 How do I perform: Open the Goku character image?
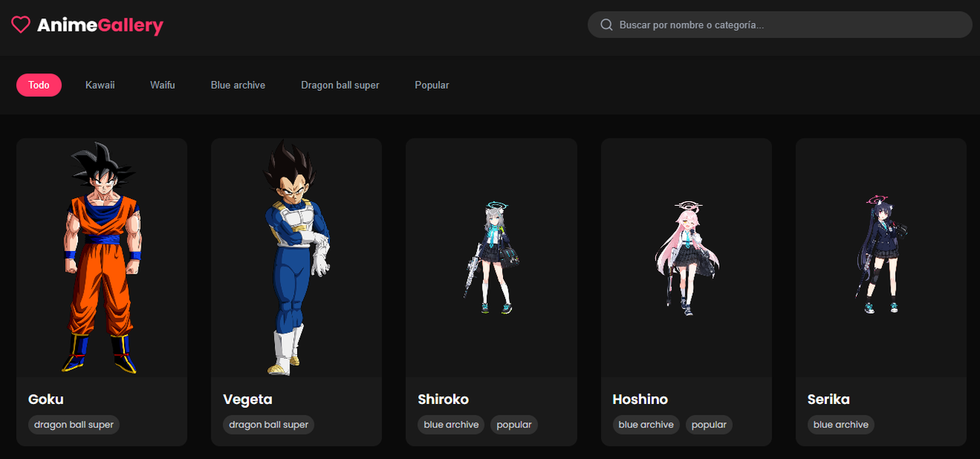point(102,258)
